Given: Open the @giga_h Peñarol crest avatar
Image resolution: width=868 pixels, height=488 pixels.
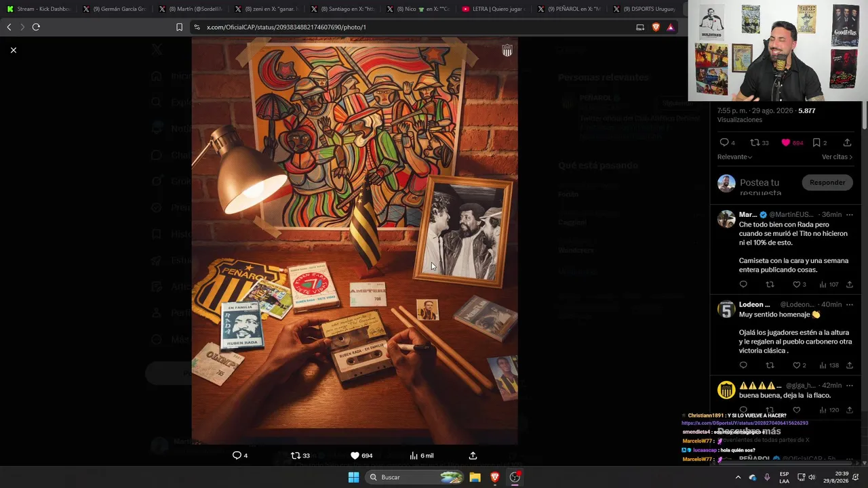Looking at the screenshot, I should coord(726,390).
